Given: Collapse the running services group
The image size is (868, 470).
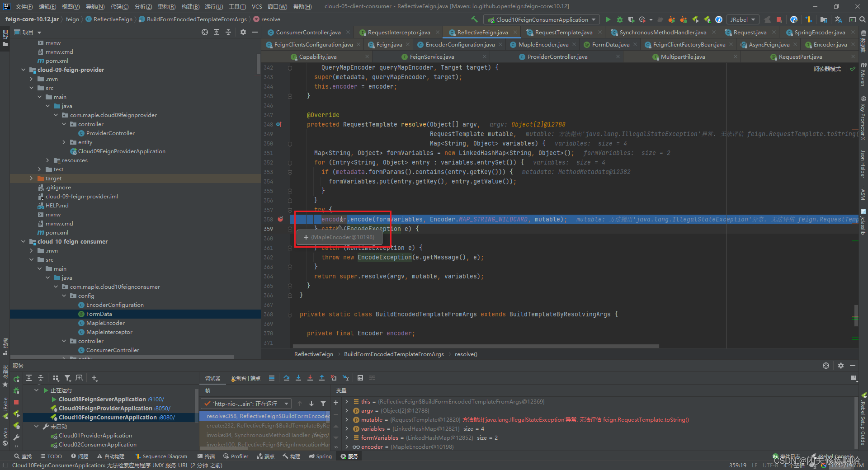Looking at the screenshot, I should click(37, 390).
